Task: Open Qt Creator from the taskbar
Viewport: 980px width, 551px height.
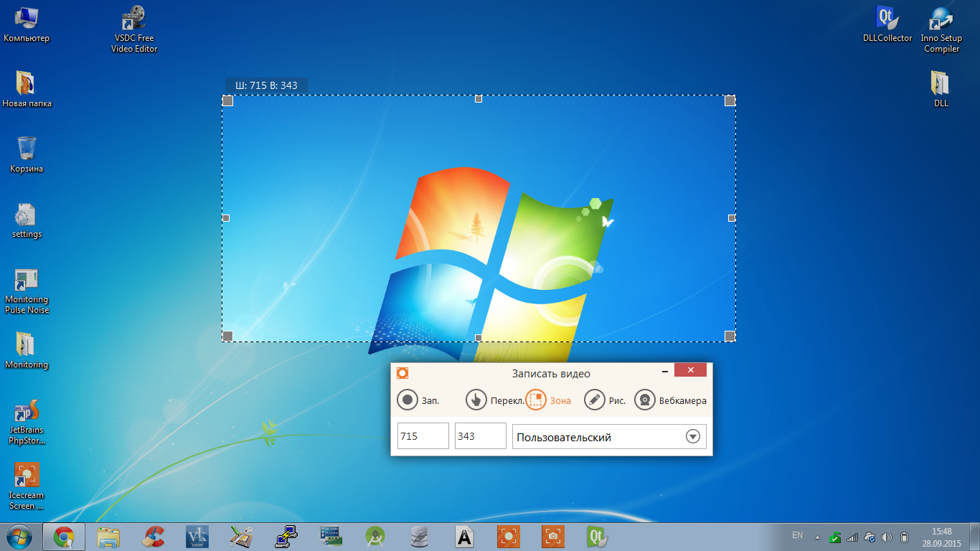Action: click(598, 537)
